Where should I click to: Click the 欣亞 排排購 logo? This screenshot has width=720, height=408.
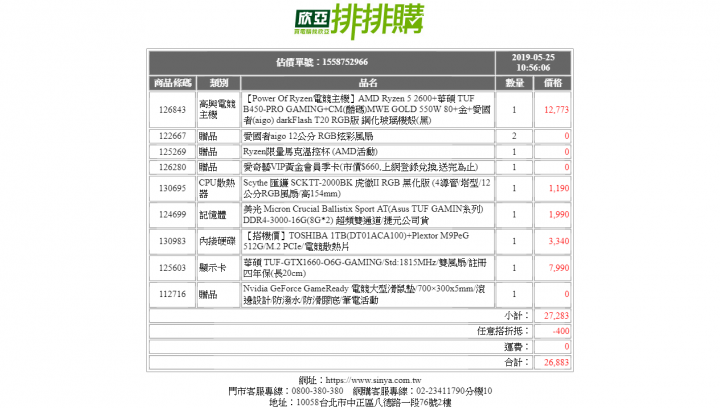pyautogui.click(x=360, y=21)
